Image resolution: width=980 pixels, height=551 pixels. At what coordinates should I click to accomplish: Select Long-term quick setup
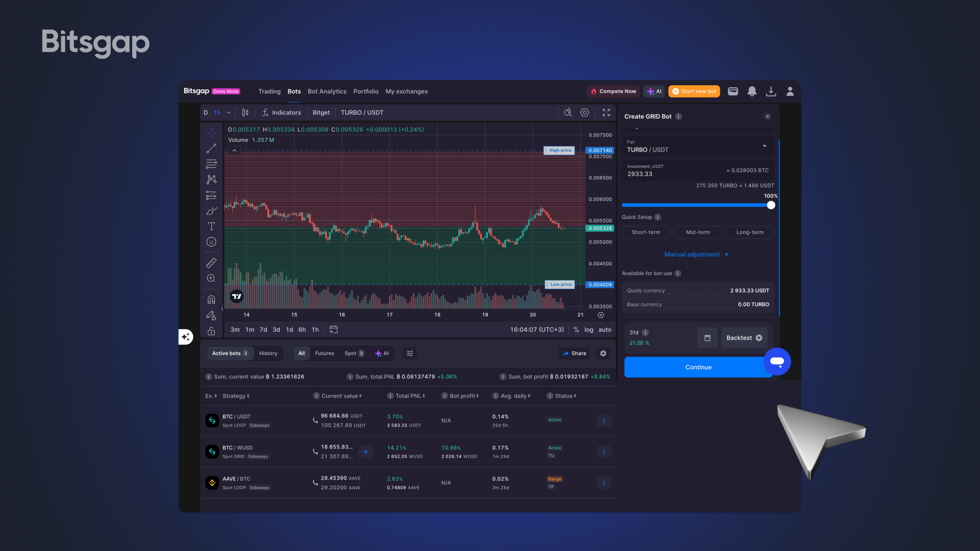pyautogui.click(x=750, y=232)
